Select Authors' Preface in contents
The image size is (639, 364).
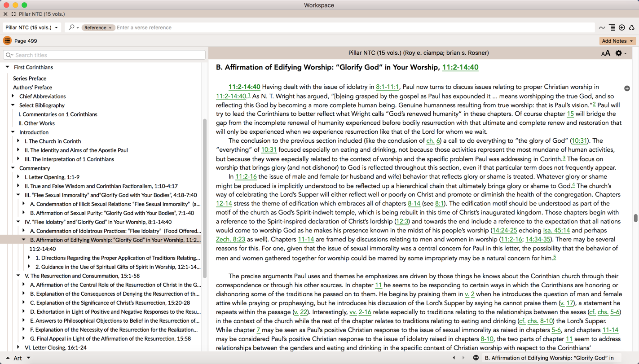[x=32, y=88]
